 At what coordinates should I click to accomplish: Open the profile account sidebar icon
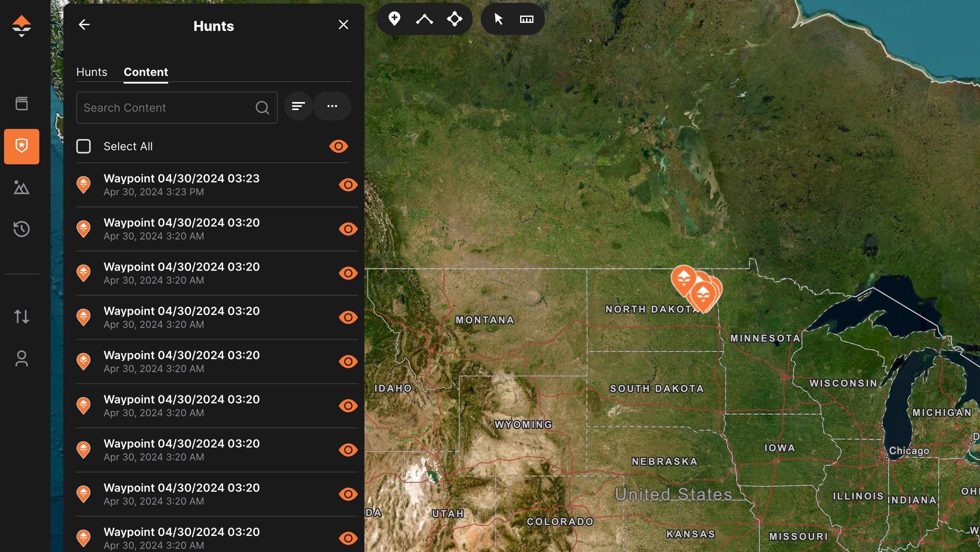[x=22, y=357]
